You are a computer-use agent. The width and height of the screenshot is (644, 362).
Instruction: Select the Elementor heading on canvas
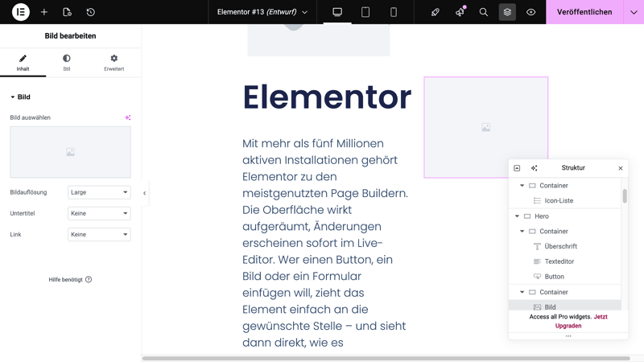pyautogui.click(x=327, y=97)
